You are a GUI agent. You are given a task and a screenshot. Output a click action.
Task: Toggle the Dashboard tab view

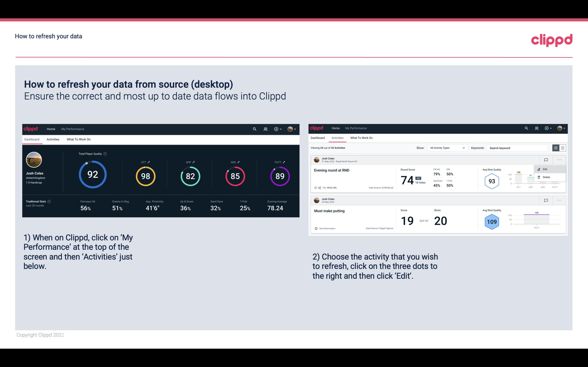coord(32,139)
